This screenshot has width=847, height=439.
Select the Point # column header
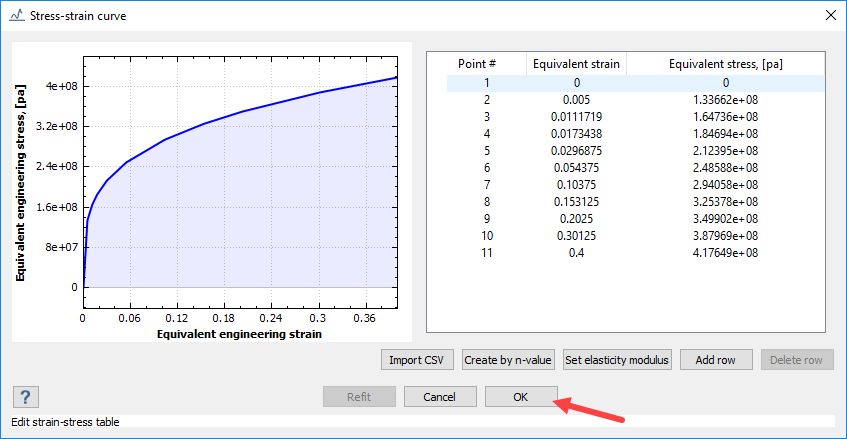[486, 64]
